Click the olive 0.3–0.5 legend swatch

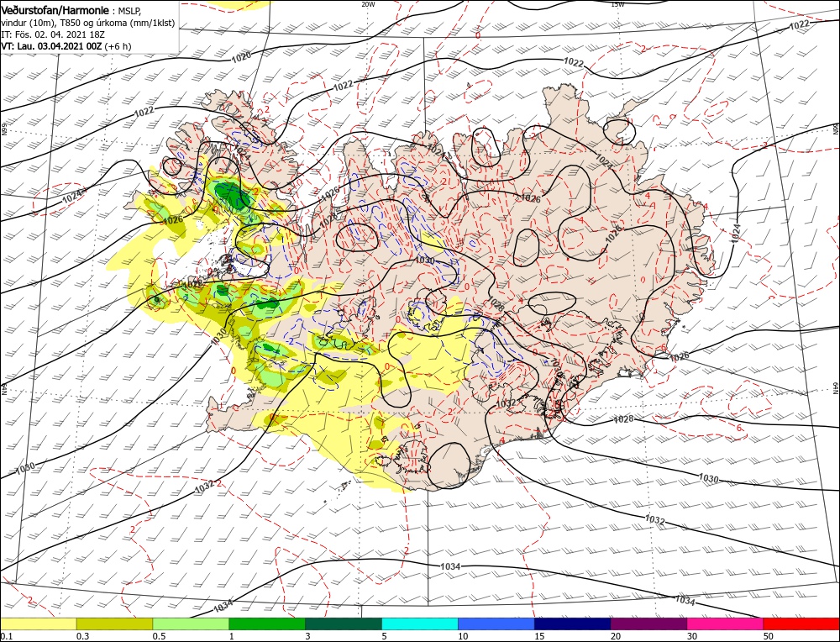pos(114,624)
